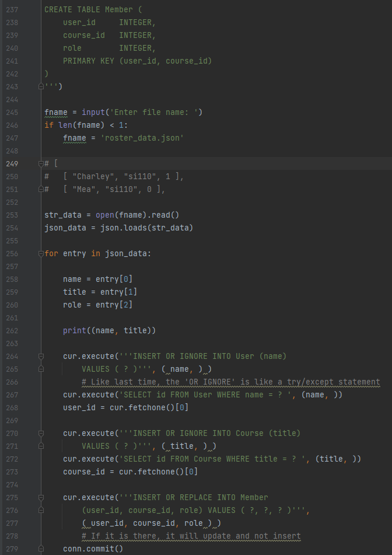Click 'CREATE TABLE Member (' text
Viewport: 392px width, 555px height.
coord(93,9)
